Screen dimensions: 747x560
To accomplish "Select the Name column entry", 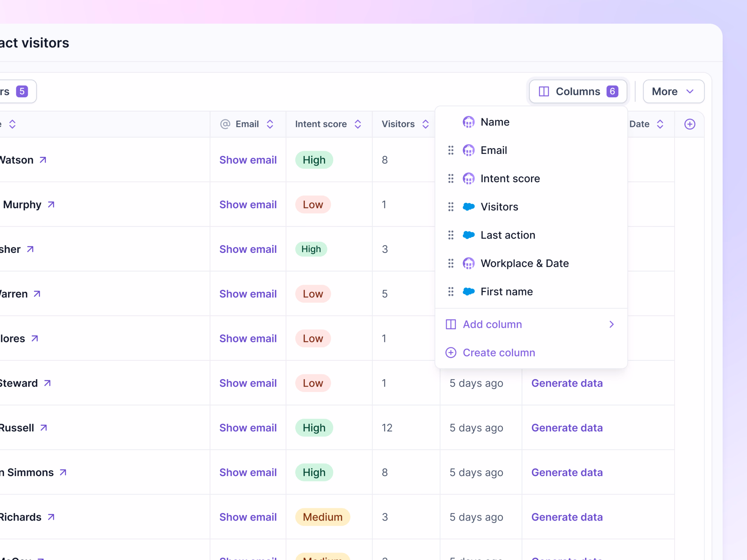I will coord(531,122).
